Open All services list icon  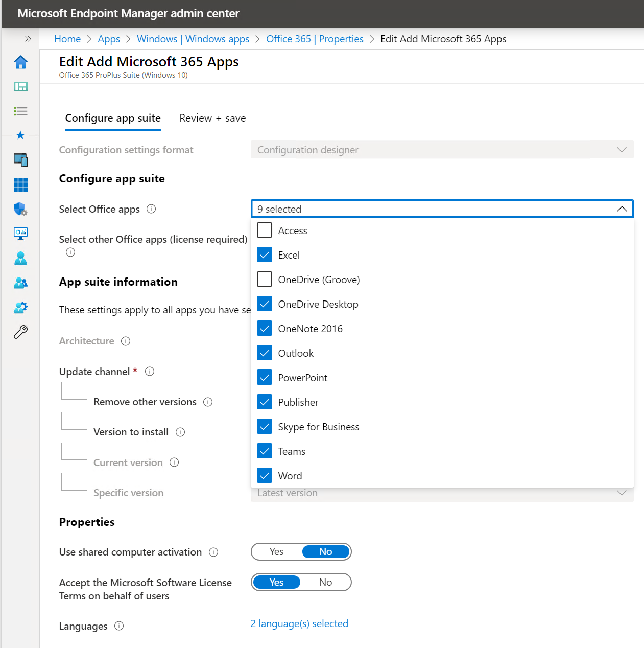pos(20,111)
